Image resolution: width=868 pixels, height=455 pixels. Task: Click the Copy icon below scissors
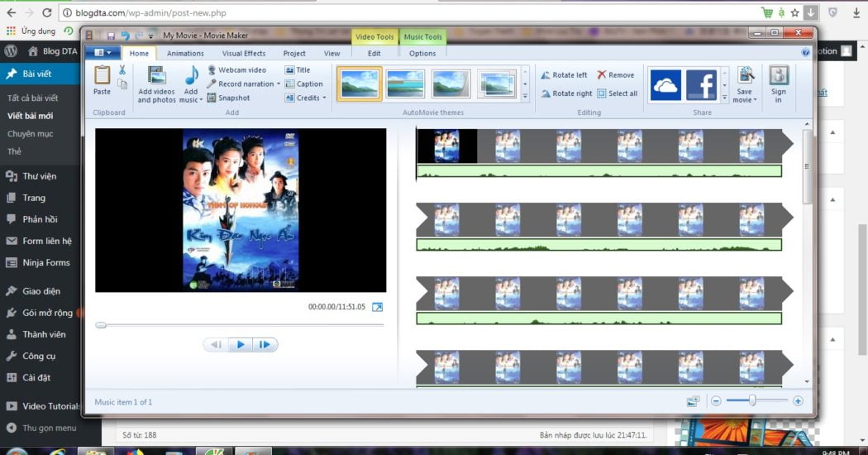pos(122,84)
